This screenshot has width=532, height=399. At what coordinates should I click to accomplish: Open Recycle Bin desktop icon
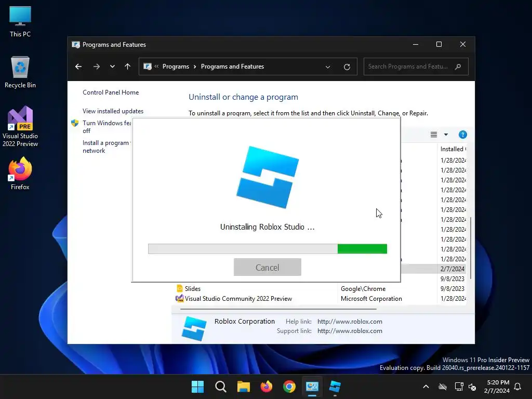pyautogui.click(x=20, y=72)
